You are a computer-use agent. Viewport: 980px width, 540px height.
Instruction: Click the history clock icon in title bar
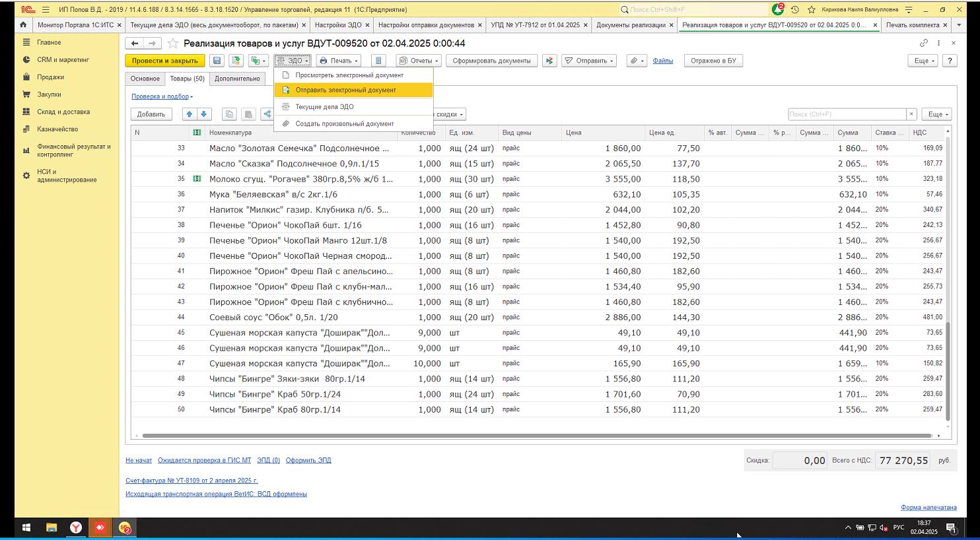795,9
